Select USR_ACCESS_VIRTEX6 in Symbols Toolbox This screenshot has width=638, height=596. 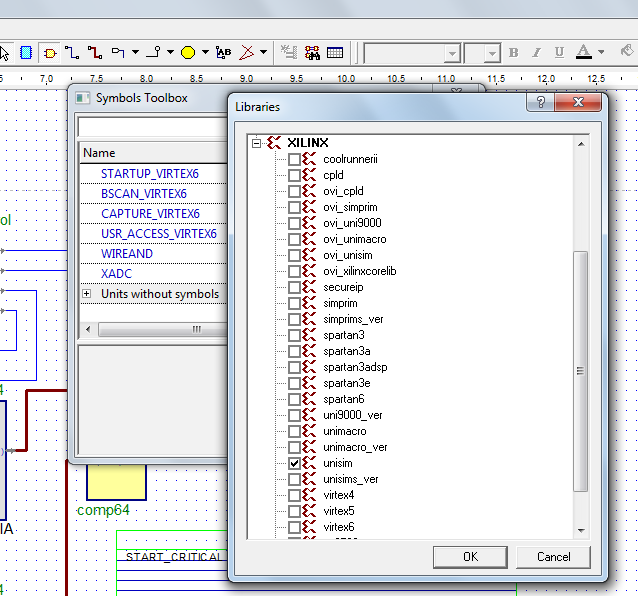coord(159,234)
